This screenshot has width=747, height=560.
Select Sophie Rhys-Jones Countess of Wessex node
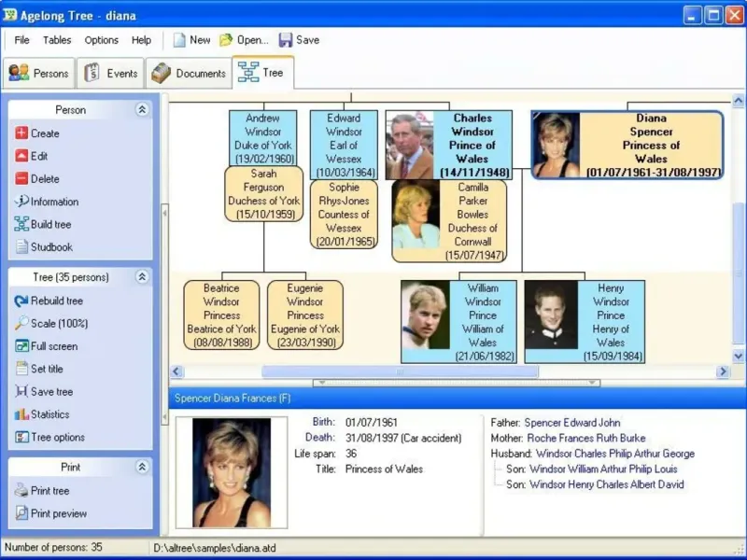[344, 215]
